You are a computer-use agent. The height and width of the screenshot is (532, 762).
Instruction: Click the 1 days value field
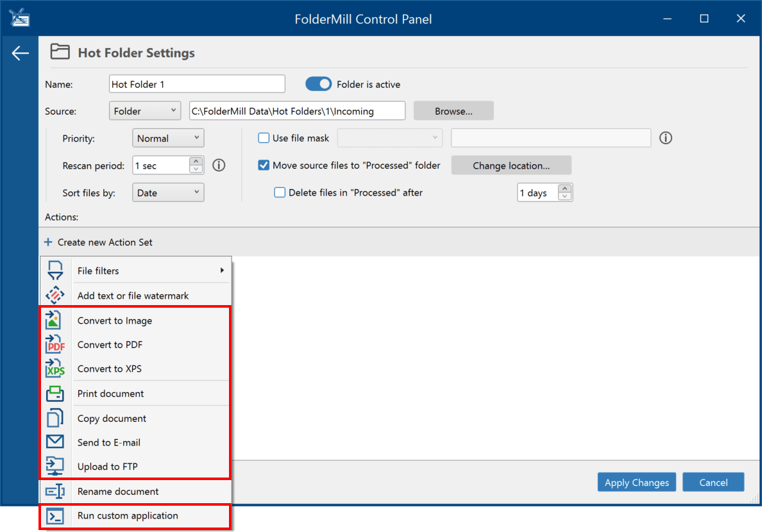(538, 192)
